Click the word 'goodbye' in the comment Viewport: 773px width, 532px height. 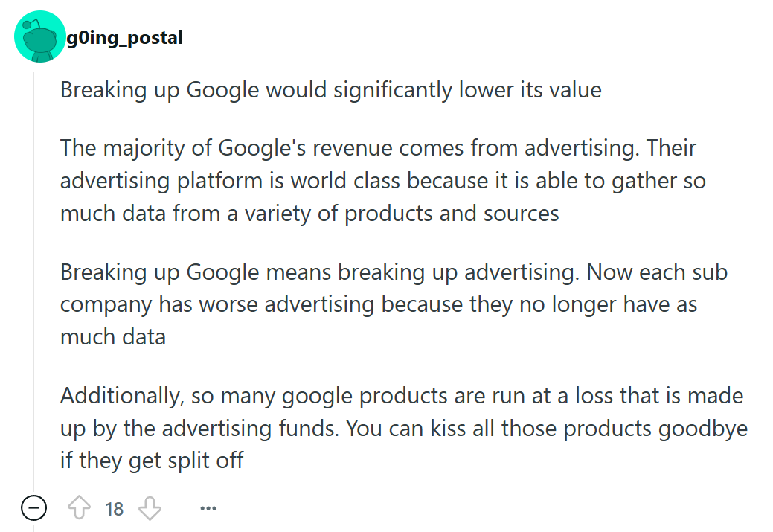tap(703, 429)
